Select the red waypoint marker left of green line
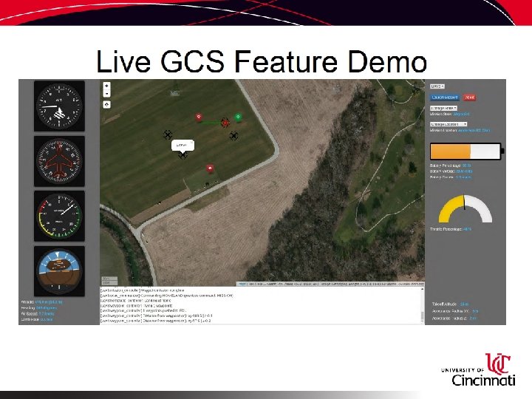The image size is (532, 399). click(x=199, y=117)
